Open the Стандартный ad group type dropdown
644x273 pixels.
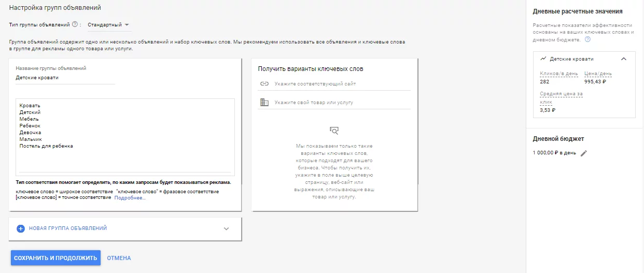pos(109,24)
